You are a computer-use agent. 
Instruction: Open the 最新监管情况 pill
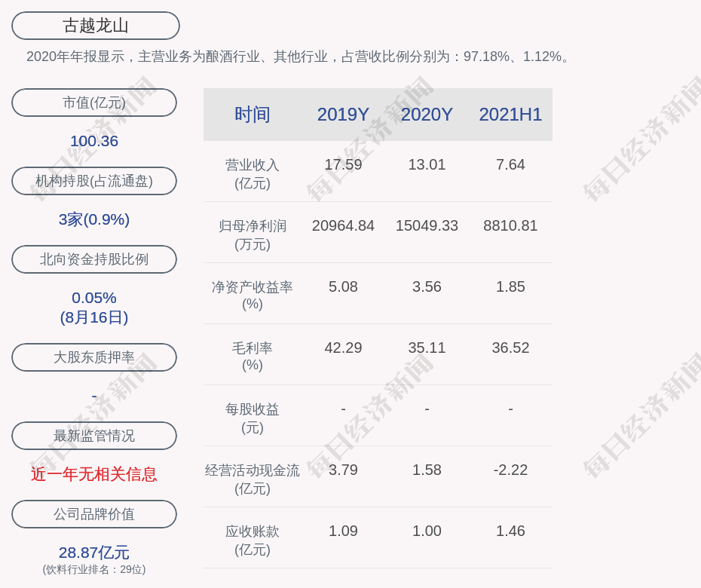94,436
